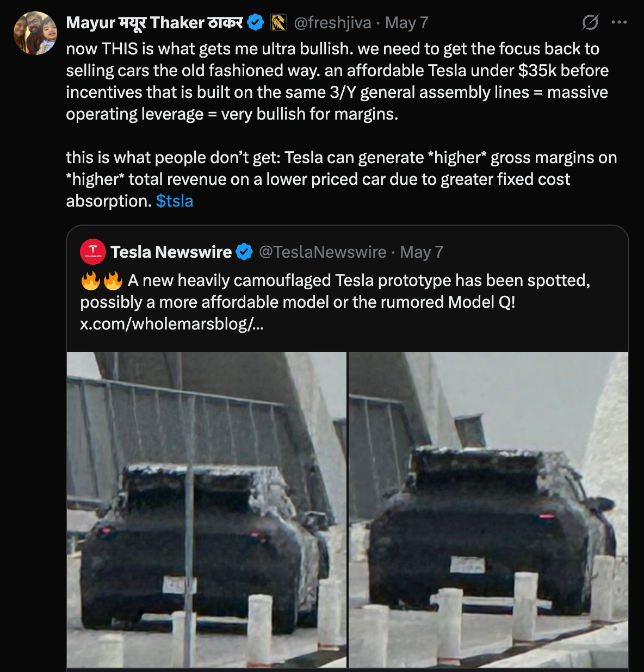644x672 pixels.
Task: Click the fire emojis in the quoted post
Action: tap(102, 281)
